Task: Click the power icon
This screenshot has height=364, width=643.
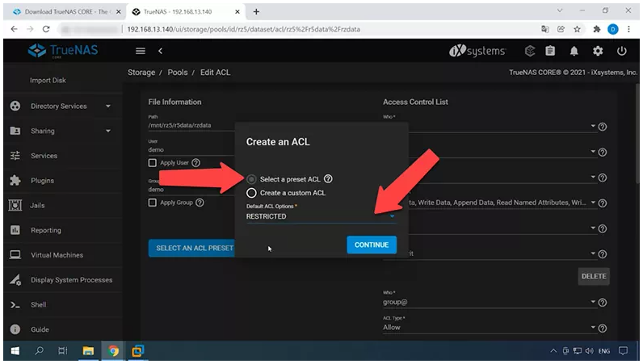Action: (x=622, y=51)
